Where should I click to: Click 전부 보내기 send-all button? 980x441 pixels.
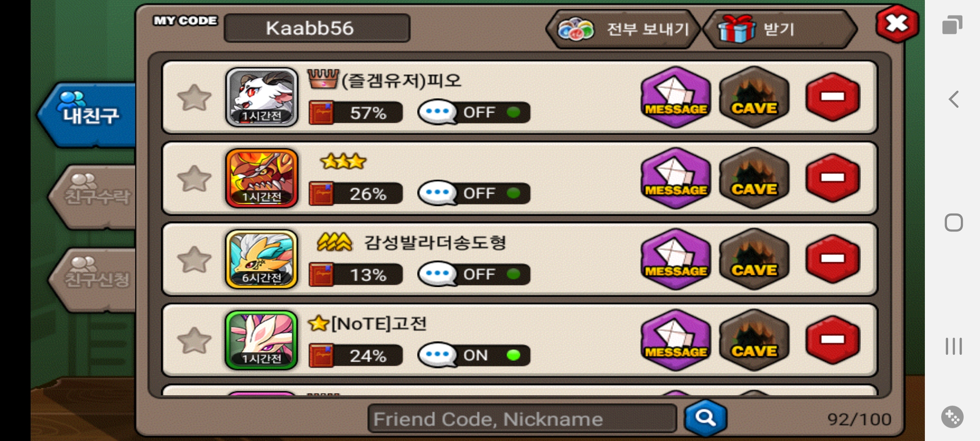(x=623, y=29)
